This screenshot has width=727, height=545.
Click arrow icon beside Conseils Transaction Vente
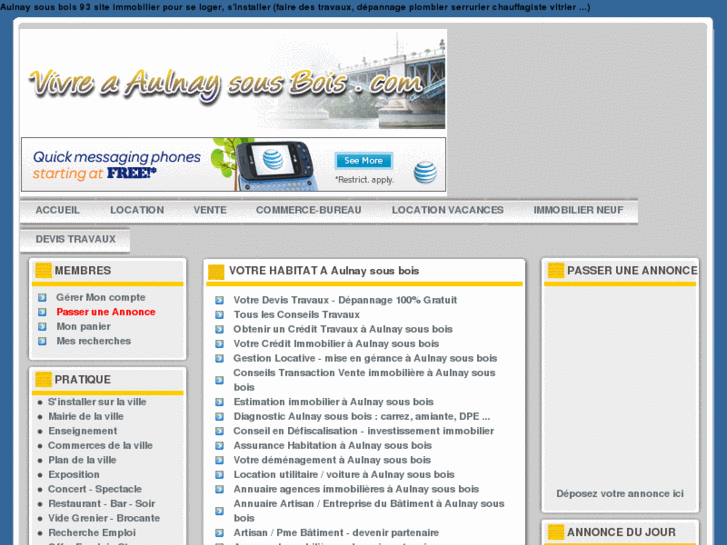(219, 380)
